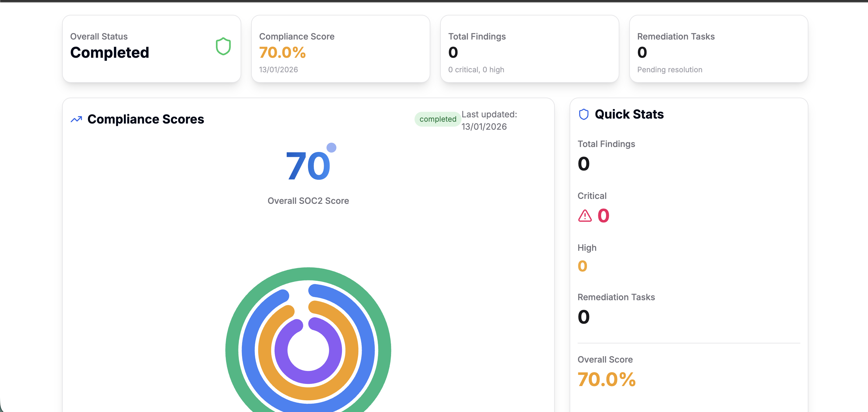The width and height of the screenshot is (868, 412).
Task: Click the trending arrow icon beside Compliance Scores
Action: pyautogui.click(x=77, y=119)
